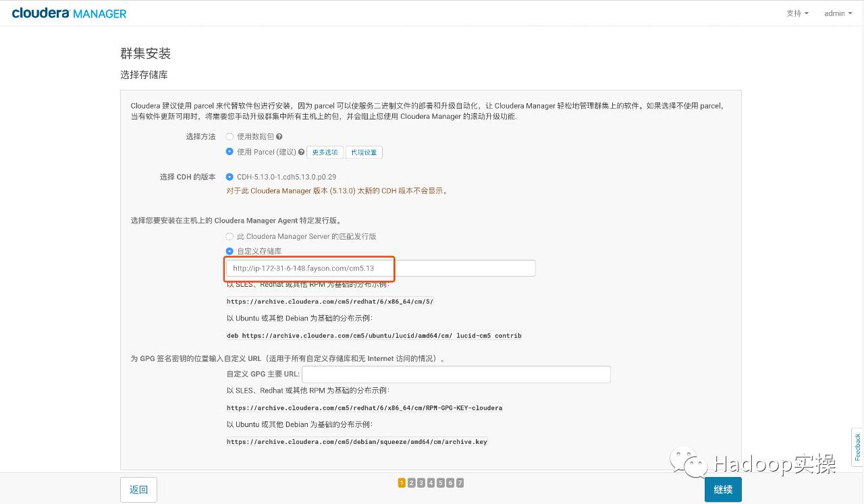Viewport: 864px width, 504px height.
Task: Click the deb ubuntu lucid-cm5 contrib example text
Action: pos(374,335)
